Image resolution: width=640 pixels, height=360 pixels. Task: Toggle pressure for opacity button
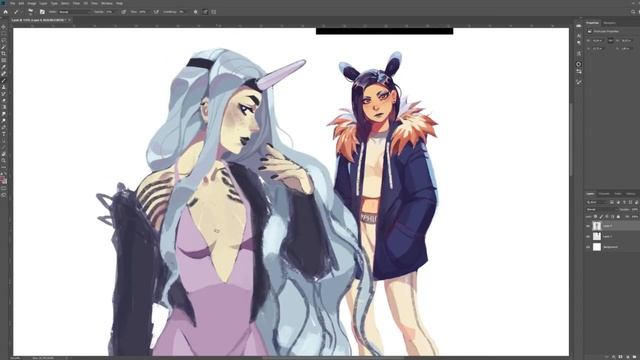(x=123, y=12)
